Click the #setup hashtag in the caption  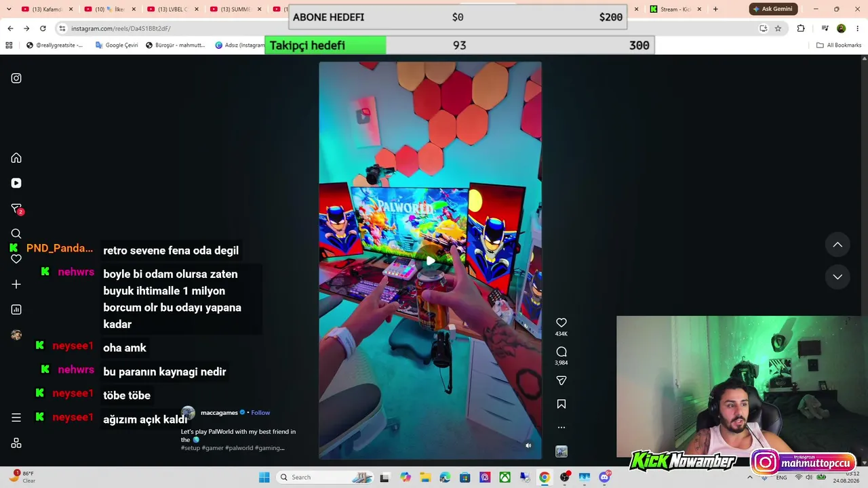190,448
